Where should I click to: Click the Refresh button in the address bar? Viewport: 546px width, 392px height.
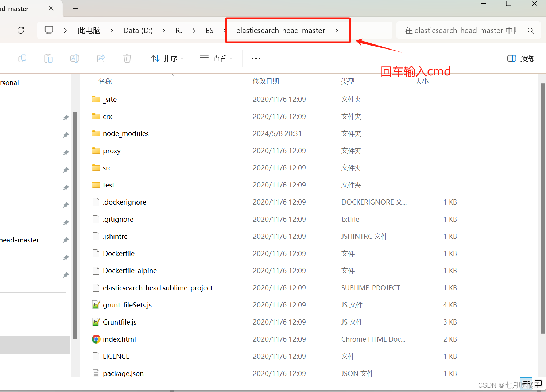pos(21,30)
